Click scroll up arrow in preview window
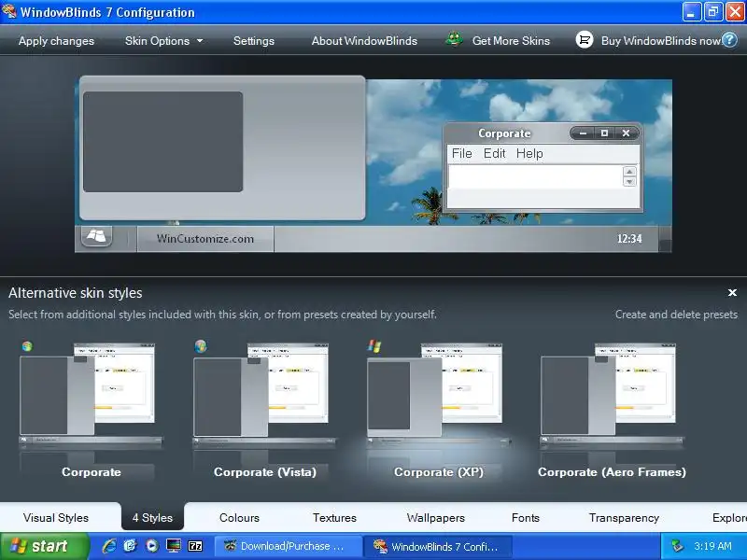The image size is (747, 560). [629, 172]
